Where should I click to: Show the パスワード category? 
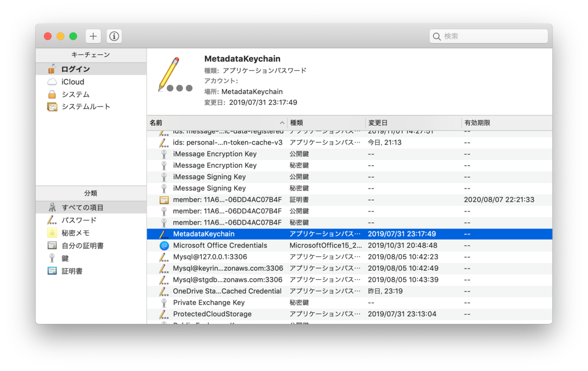tap(91, 220)
